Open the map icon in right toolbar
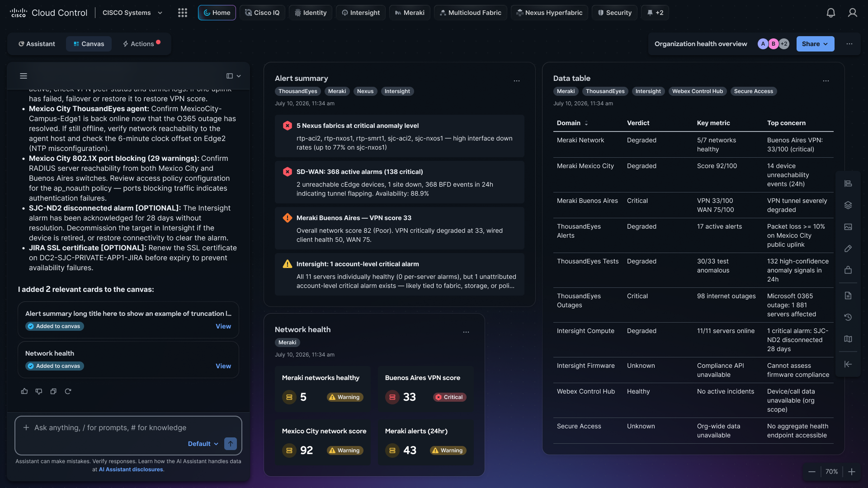 (848, 339)
